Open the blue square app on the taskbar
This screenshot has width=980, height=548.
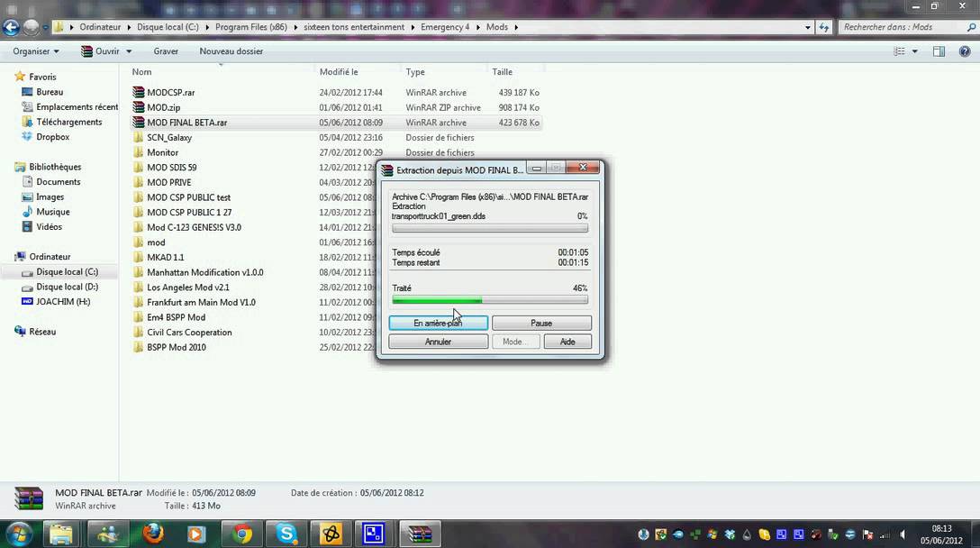[x=373, y=534]
